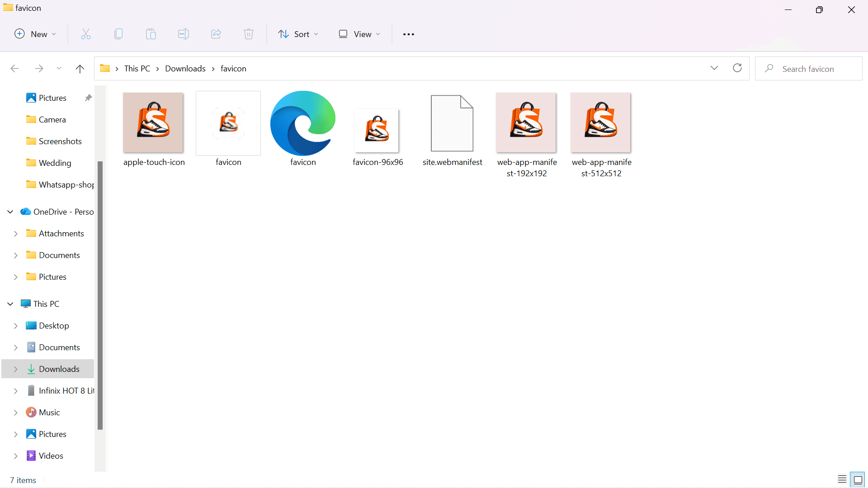Go up one folder level
The height and width of the screenshot is (488, 868).
[80, 68]
